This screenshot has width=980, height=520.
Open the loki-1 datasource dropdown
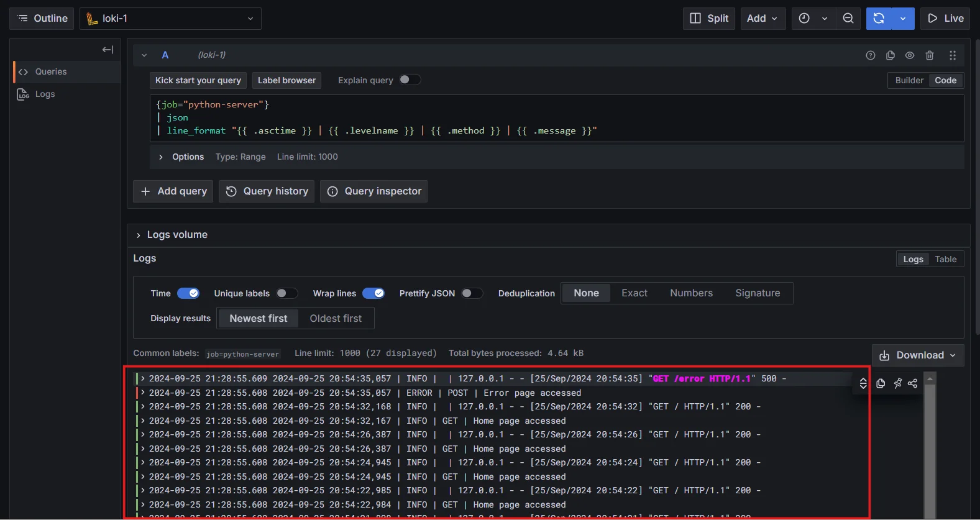click(170, 19)
